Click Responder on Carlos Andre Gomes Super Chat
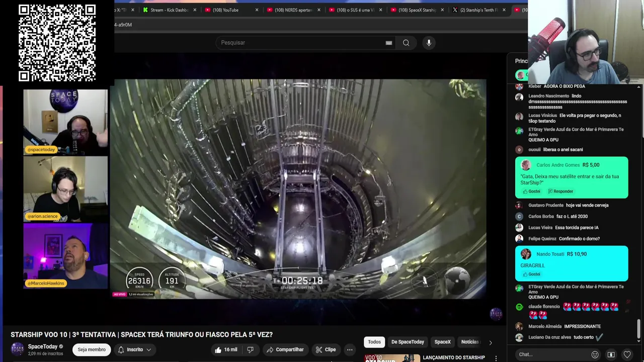 click(560, 191)
